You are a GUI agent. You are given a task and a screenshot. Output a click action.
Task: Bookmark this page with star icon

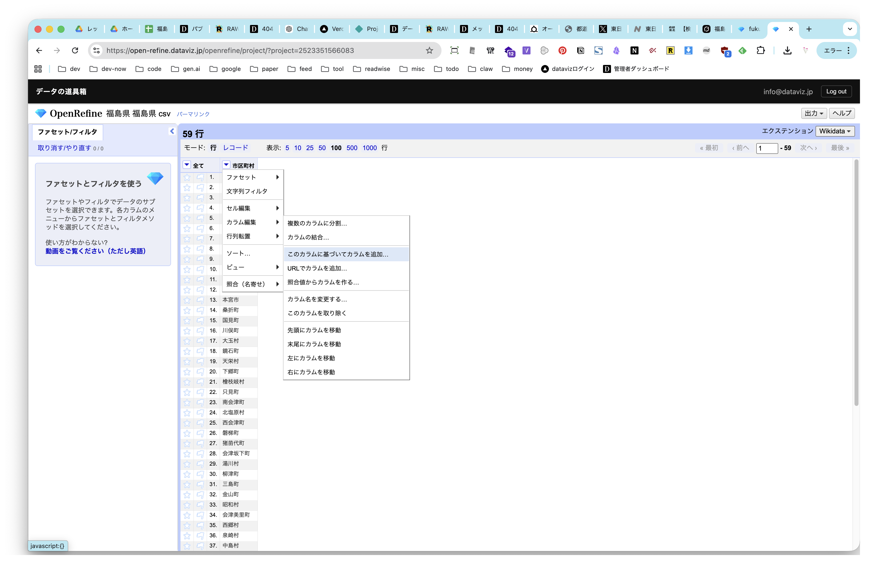pyautogui.click(x=429, y=51)
